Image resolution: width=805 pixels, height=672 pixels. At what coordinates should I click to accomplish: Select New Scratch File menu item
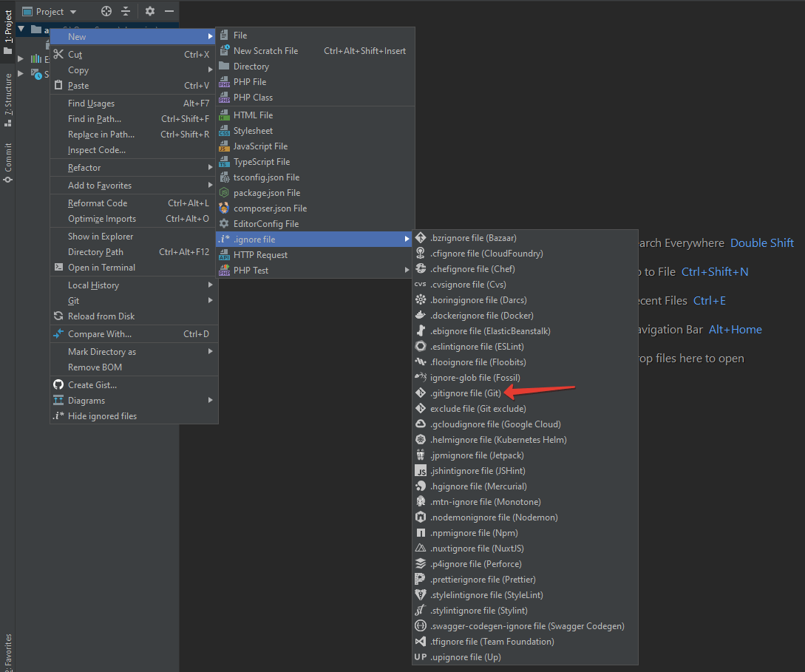point(265,51)
